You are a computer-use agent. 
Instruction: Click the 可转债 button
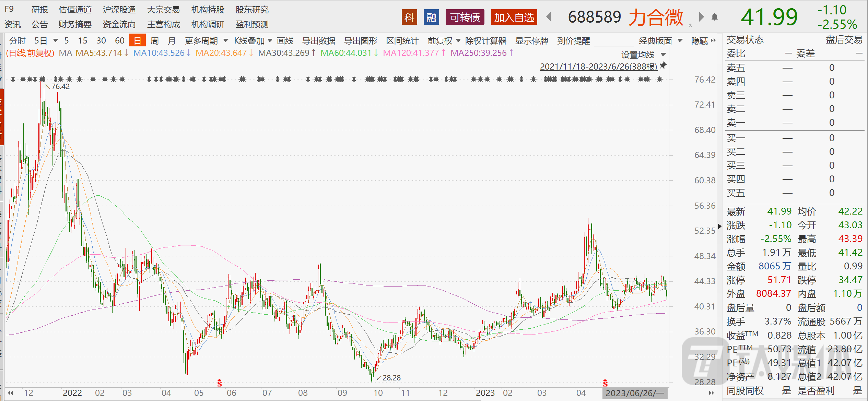click(465, 17)
